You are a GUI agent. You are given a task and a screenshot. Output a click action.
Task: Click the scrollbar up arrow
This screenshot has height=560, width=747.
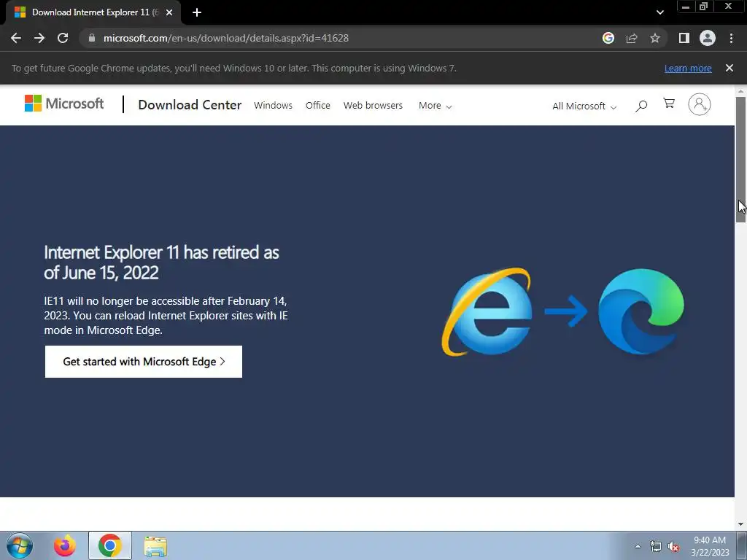point(741,91)
